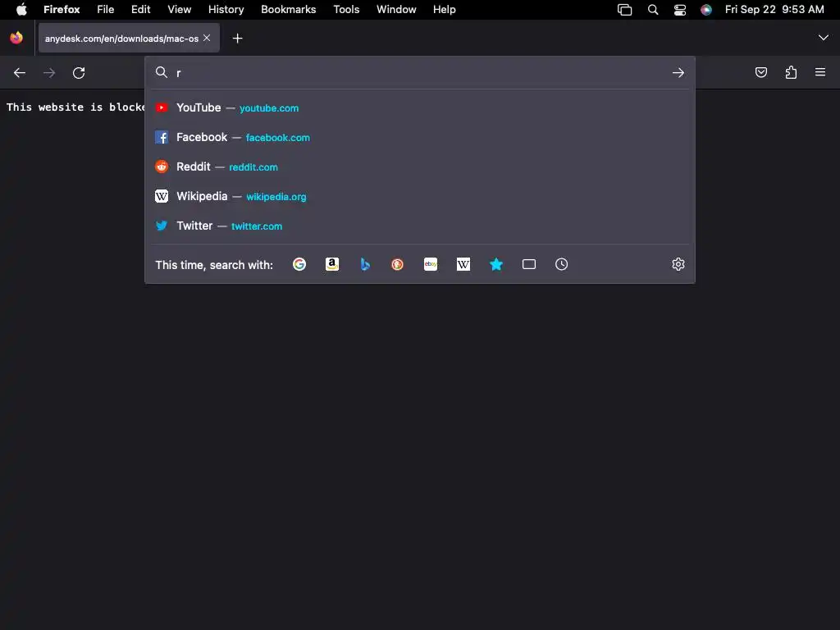840x630 pixels.
Task: Search this time with Bing
Action: [365, 264]
